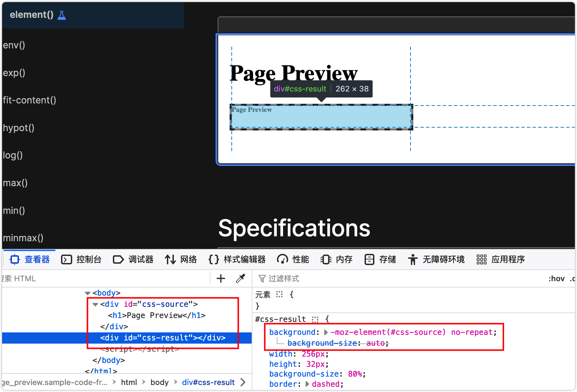Open the fit-content() sidebar link

coord(29,100)
